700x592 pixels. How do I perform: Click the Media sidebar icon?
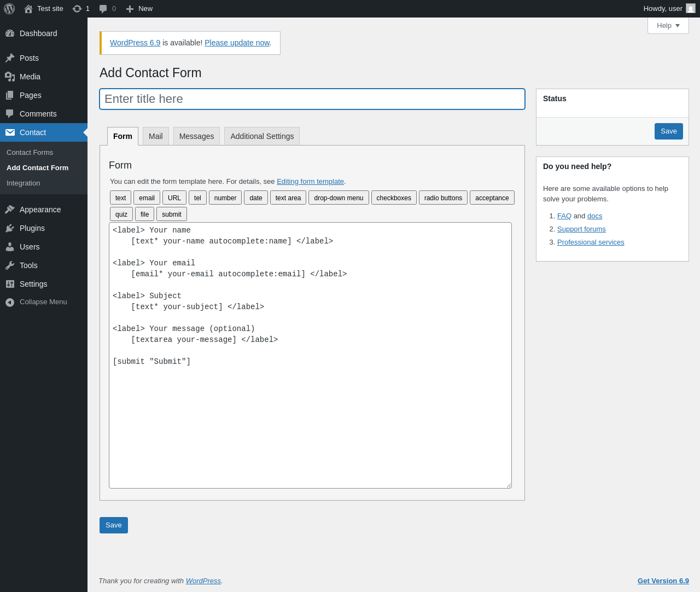pyautogui.click(x=10, y=77)
